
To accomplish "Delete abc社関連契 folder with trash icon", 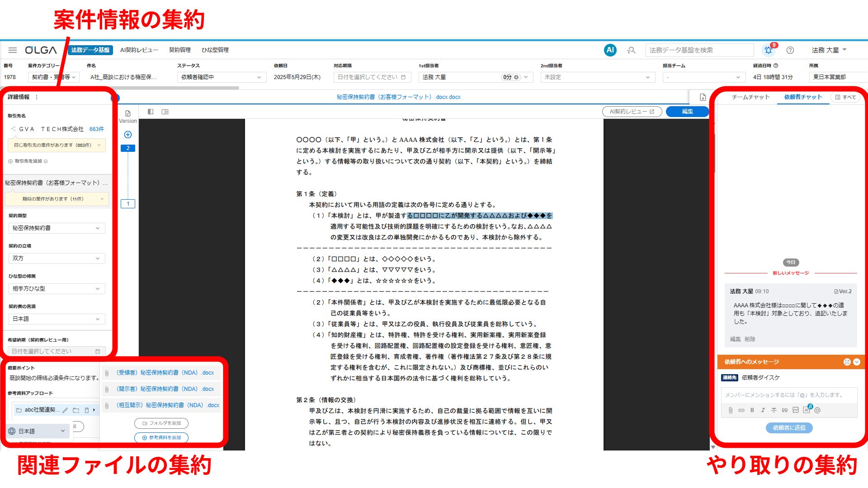I will coord(87,410).
